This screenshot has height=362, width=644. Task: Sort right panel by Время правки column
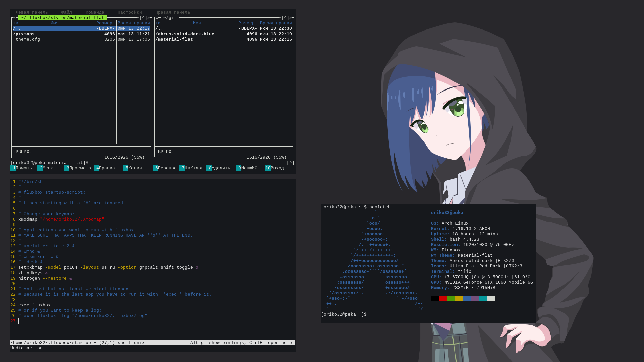click(x=276, y=23)
